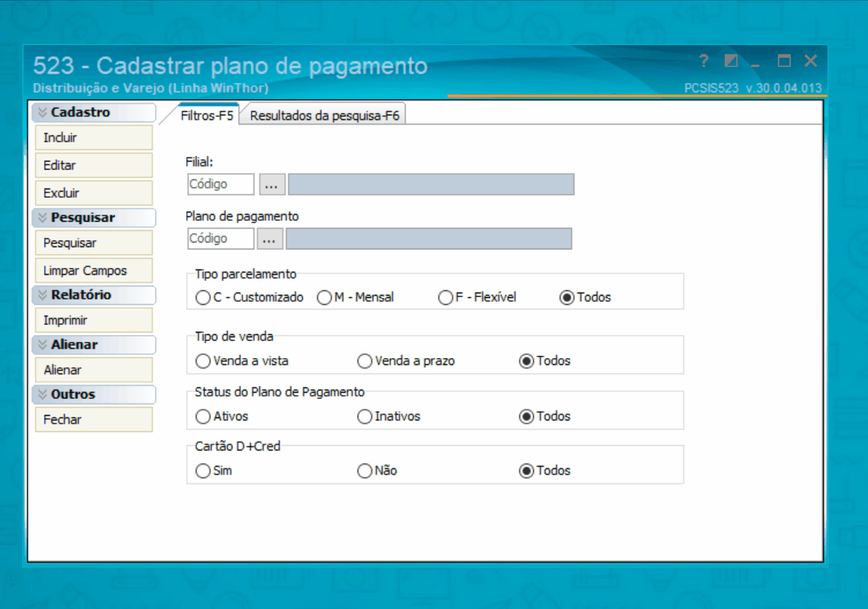Viewport: 868px width, 609px height.
Task: Click the Editar button
Action: [x=93, y=166]
